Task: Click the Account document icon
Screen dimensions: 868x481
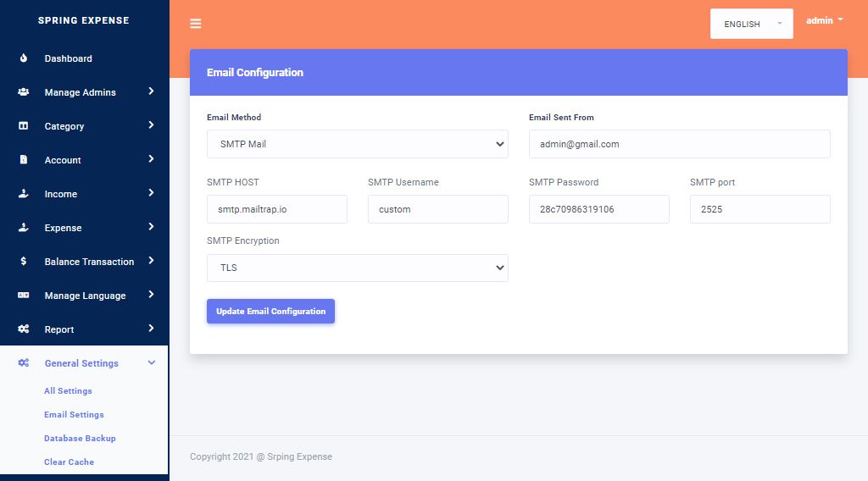Action: 24,160
